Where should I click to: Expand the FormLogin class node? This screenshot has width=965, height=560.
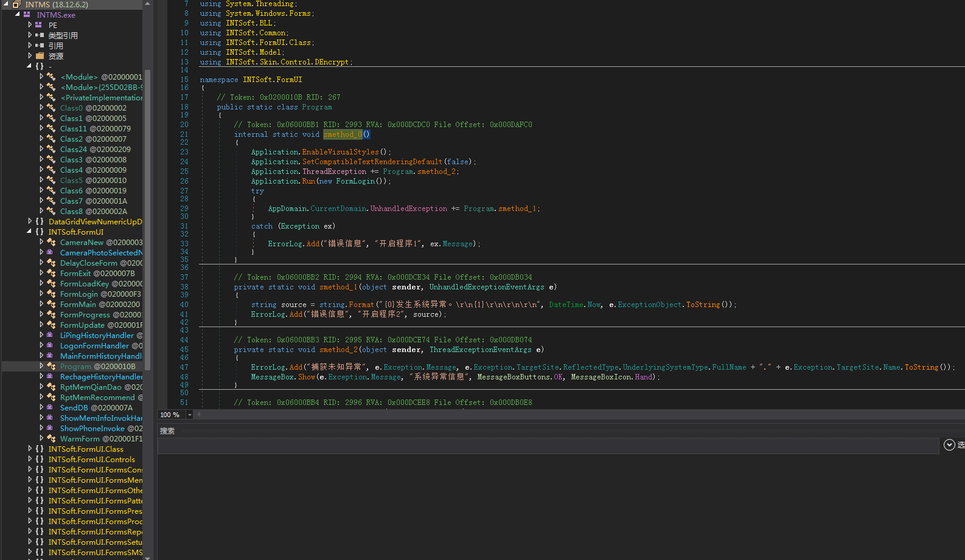pos(41,294)
